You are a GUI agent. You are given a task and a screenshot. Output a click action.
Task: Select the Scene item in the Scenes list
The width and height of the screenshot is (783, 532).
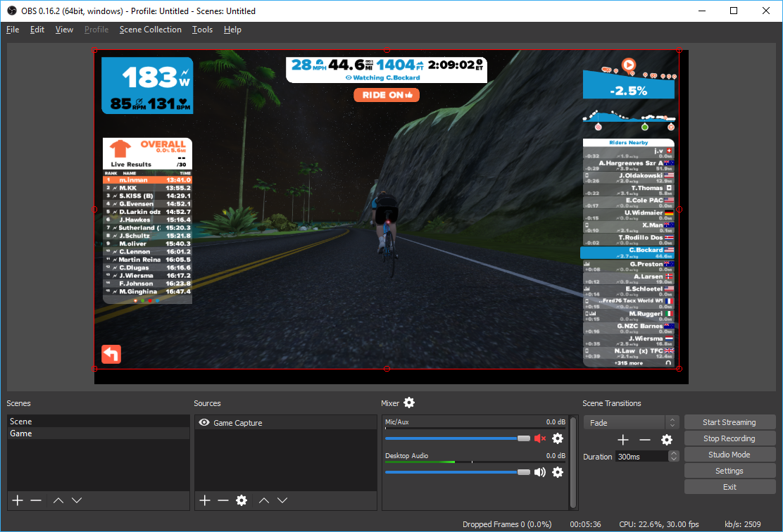[x=99, y=422]
